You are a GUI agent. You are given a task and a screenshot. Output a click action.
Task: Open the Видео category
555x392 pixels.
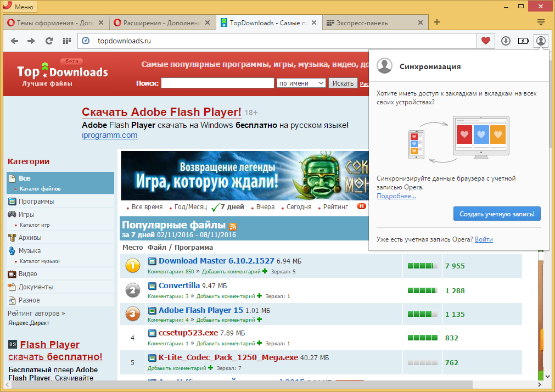click(x=27, y=274)
